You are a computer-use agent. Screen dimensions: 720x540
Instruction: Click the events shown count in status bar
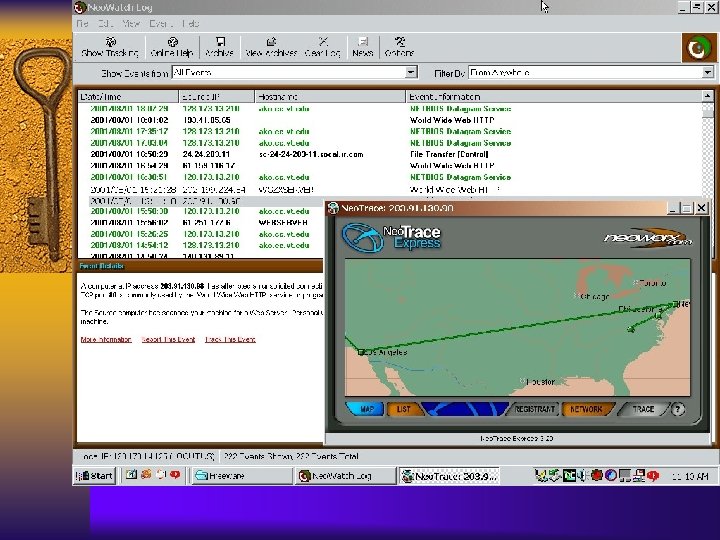pos(291,456)
